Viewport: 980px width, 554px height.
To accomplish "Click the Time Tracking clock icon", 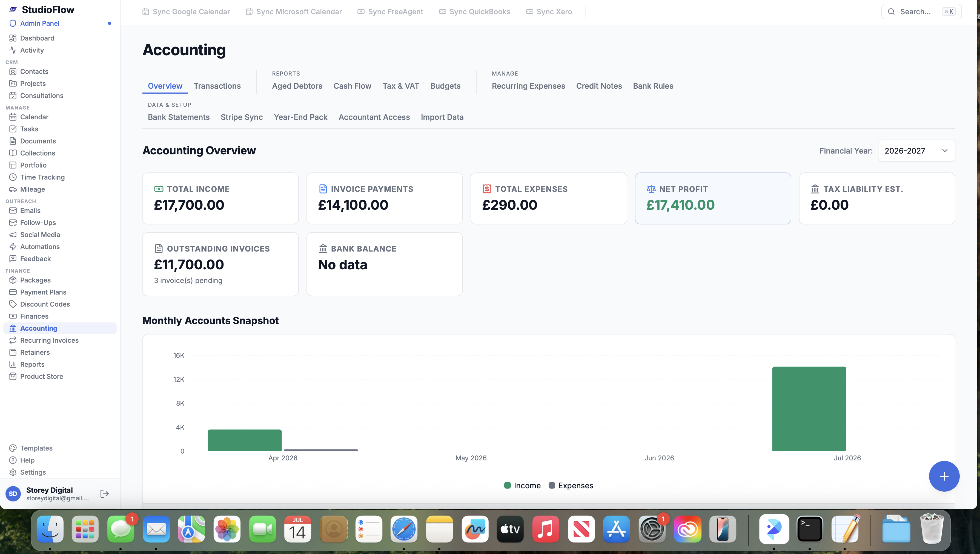I will pos(13,177).
